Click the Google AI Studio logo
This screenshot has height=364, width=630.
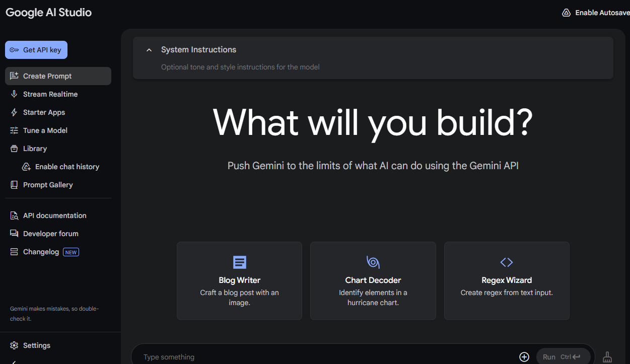[49, 13]
